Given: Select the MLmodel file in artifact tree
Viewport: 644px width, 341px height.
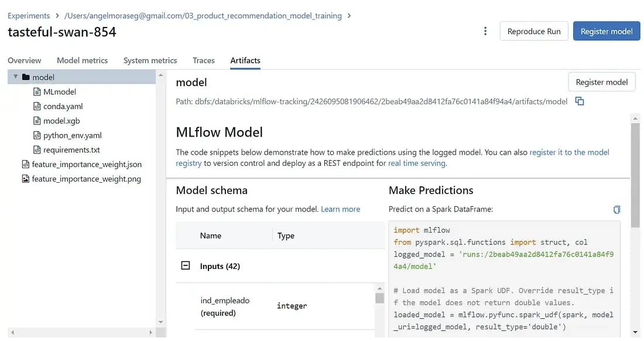Looking at the screenshot, I should pyautogui.click(x=59, y=91).
